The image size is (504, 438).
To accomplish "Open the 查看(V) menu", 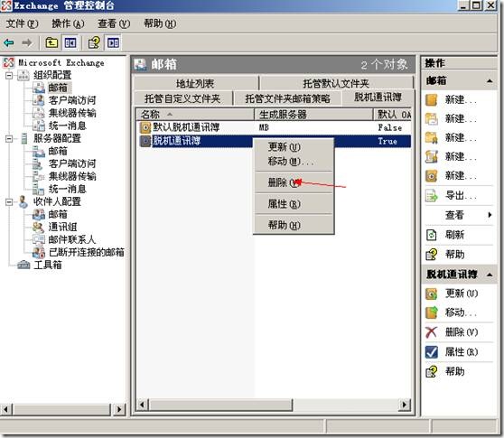I will (x=114, y=23).
